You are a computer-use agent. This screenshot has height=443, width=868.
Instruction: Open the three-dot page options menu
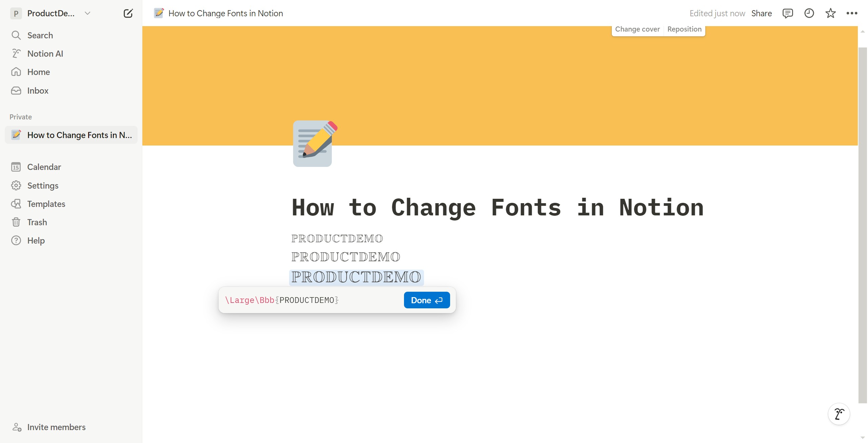852,13
